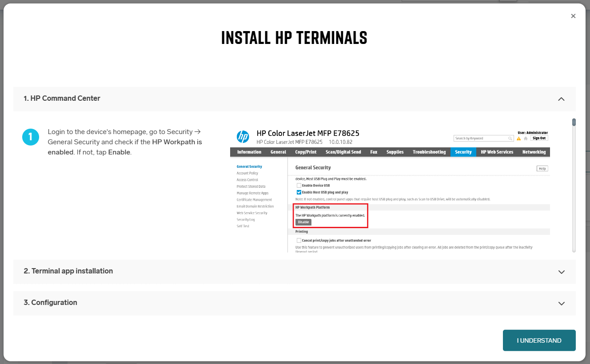Click the IP address 10.0.10.82
This screenshot has height=364, width=590.
340,142
